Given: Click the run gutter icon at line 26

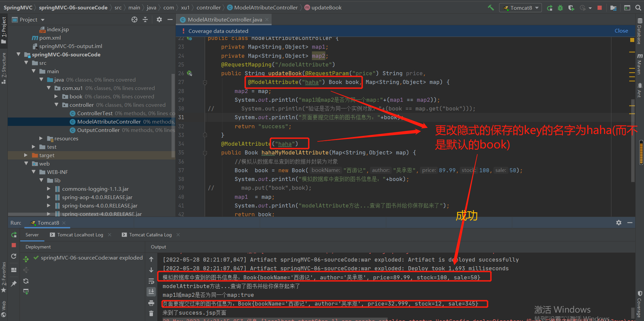Looking at the screenshot, I should [x=190, y=73].
